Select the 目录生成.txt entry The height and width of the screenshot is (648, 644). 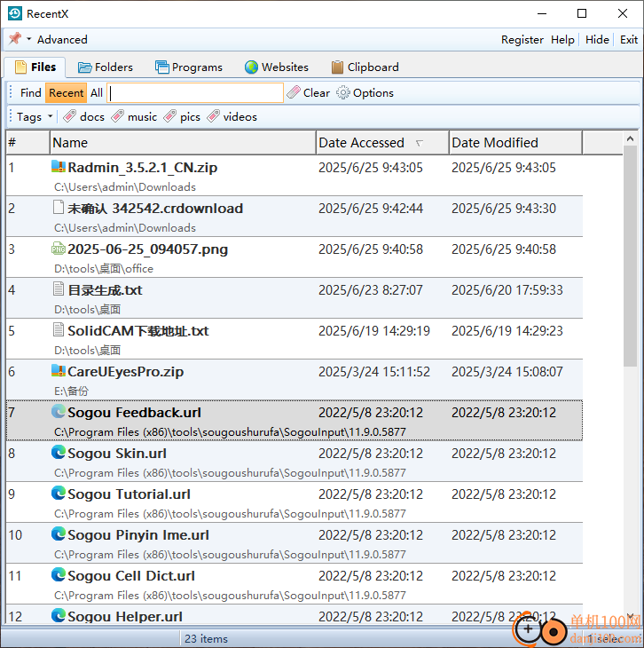pos(295,298)
